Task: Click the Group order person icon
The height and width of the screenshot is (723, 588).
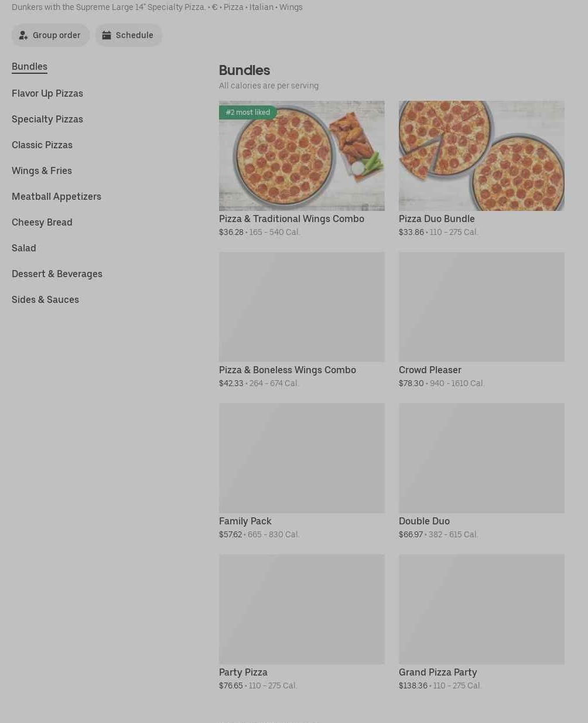Action: coord(23,35)
